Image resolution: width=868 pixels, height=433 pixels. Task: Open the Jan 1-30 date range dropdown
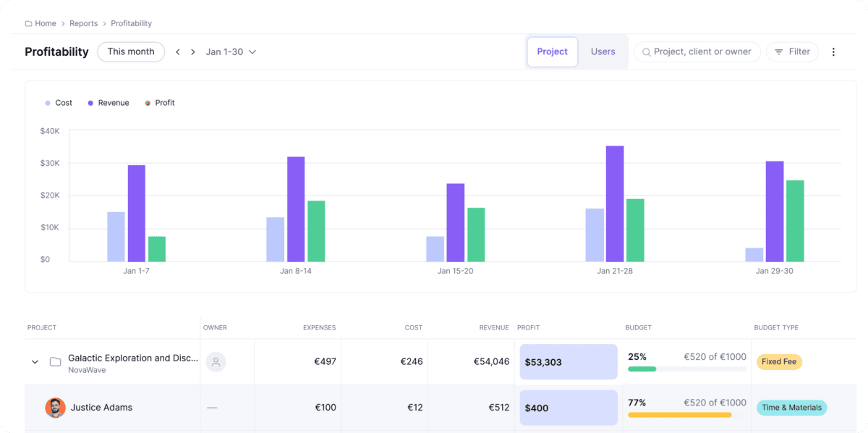click(231, 52)
